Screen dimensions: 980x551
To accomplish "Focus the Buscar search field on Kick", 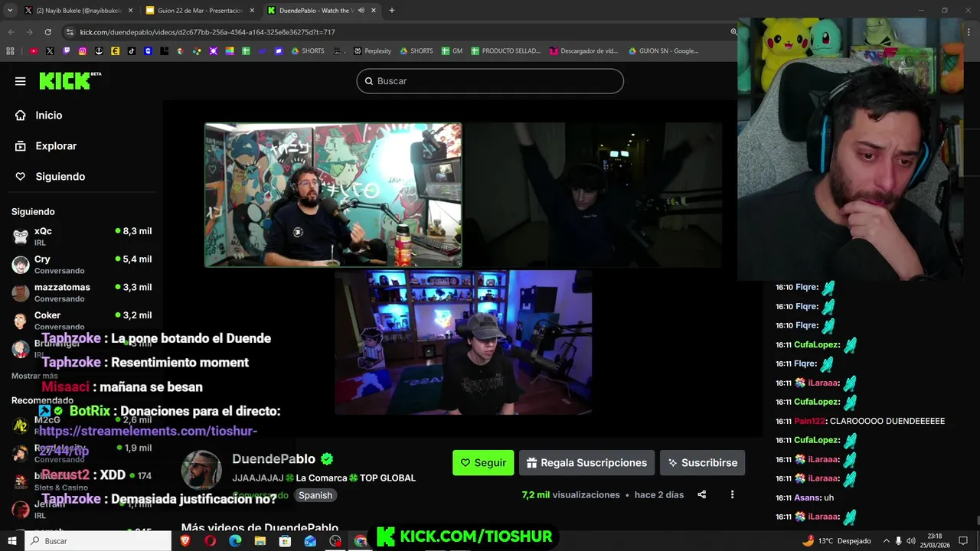I will pyautogui.click(x=490, y=81).
